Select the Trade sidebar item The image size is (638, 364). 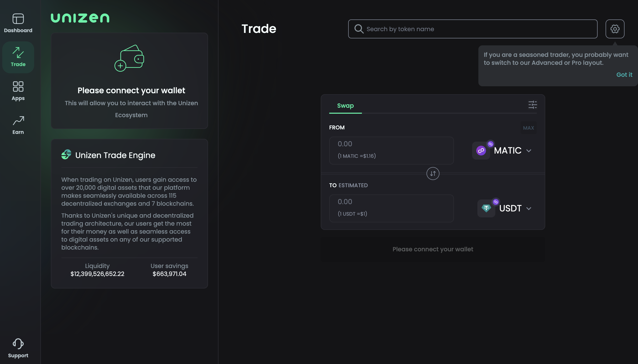point(18,57)
